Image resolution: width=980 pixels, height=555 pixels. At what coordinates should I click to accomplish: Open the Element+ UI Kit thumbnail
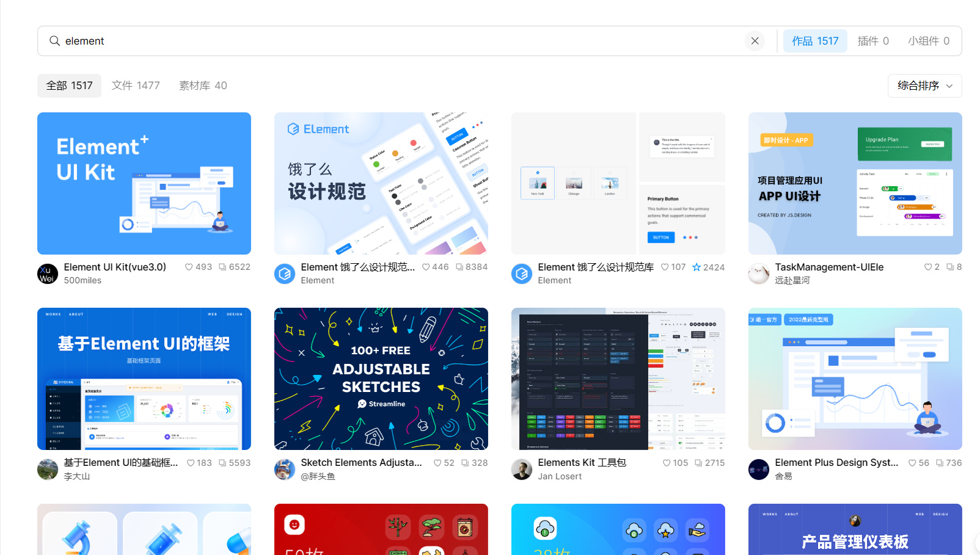pyautogui.click(x=144, y=183)
